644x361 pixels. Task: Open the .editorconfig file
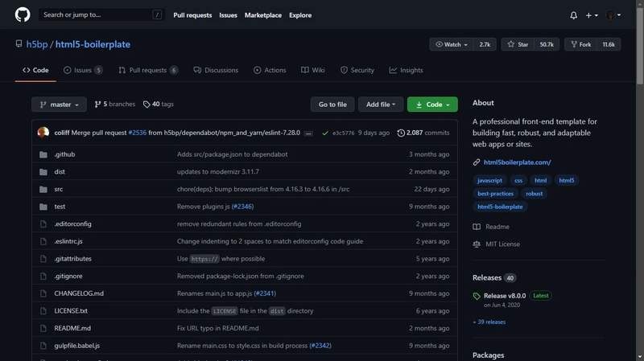72,224
